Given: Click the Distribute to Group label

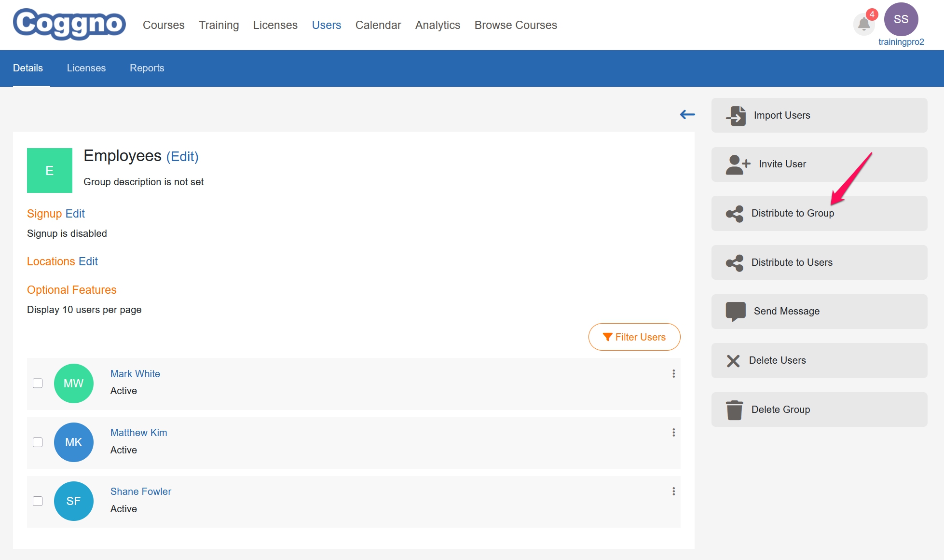Looking at the screenshot, I should [x=793, y=213].
